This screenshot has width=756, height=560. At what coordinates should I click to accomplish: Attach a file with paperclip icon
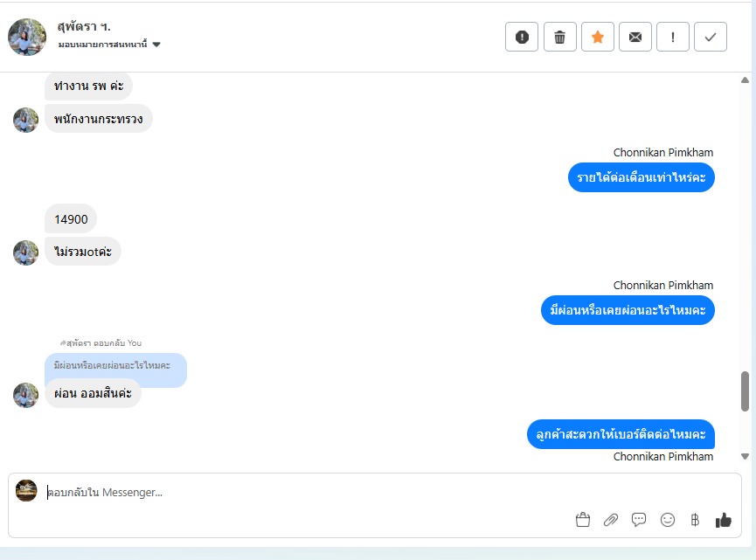coord(611,520)
